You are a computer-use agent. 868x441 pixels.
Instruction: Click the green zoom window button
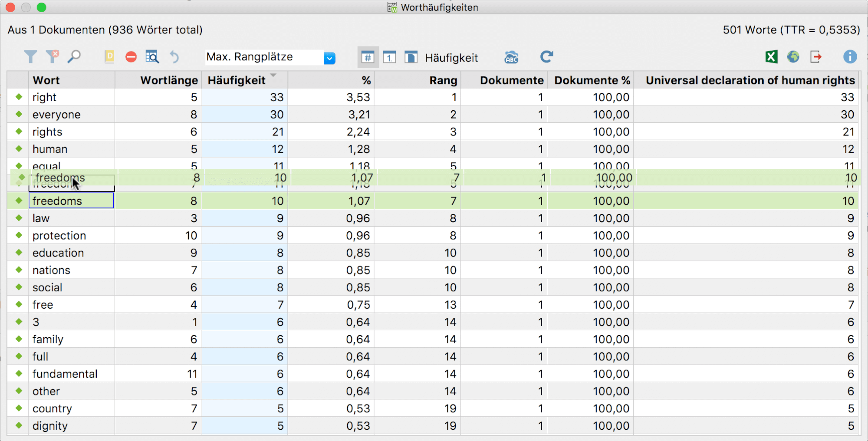pyautogui.click(x=42, y=7)
